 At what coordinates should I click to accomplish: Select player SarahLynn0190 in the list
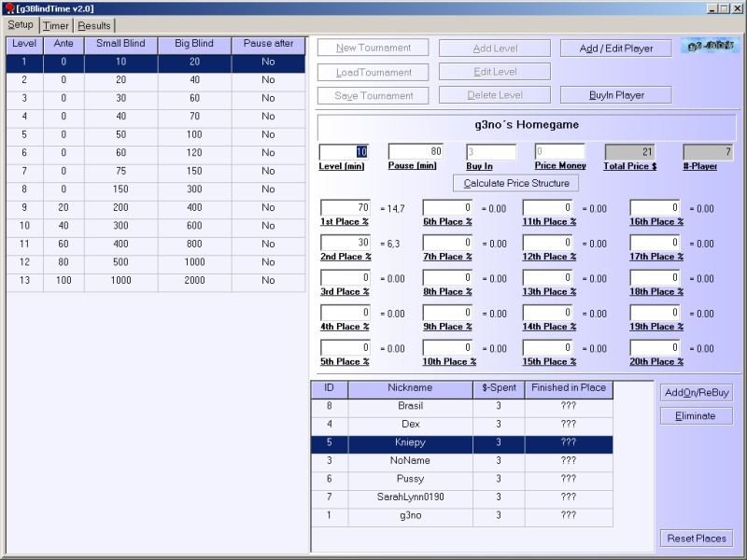461,499
